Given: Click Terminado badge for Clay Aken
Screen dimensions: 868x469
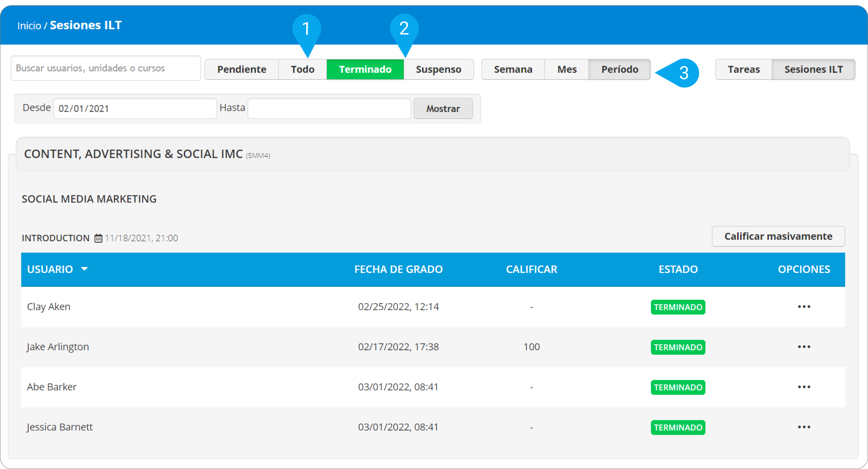Looking at the screenshot, I should click(x=678, y=307).
